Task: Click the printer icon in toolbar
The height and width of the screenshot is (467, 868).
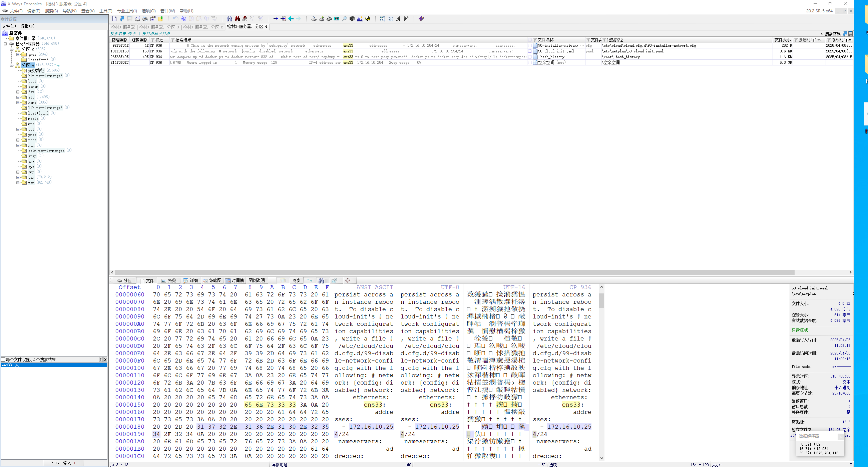Action: point(145,19)
